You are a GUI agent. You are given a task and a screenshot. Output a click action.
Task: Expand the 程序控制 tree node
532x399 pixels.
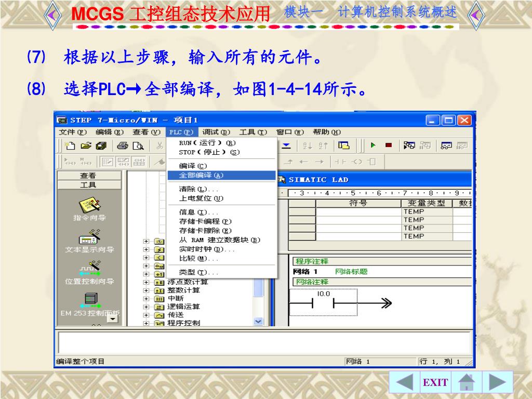(146, 323)
